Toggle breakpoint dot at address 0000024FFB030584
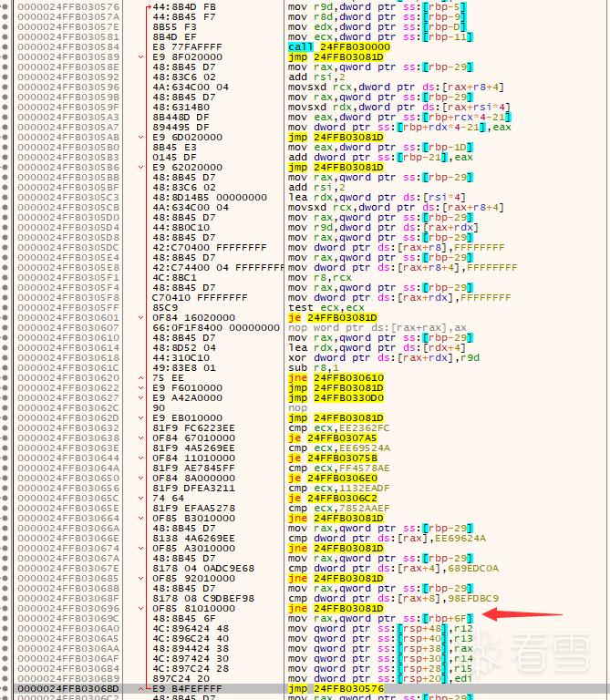Viewport: 610px width, 700px height. 5,46
